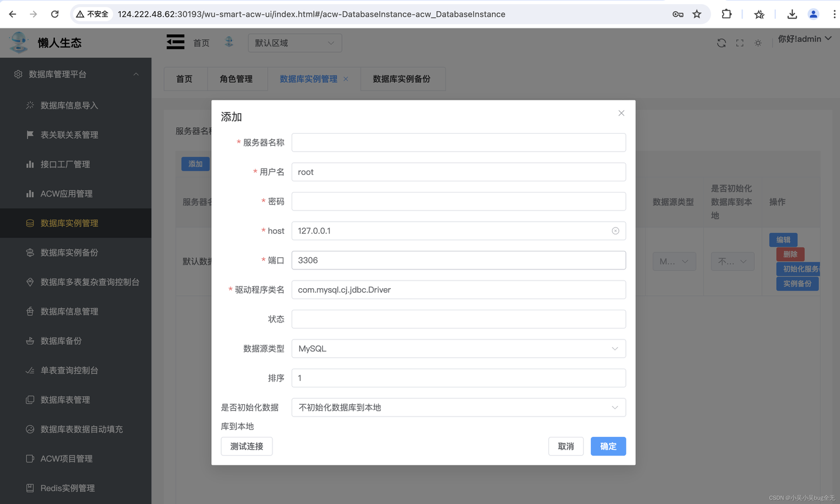Open the 默认区域 region dropdown

coord(295,43)
